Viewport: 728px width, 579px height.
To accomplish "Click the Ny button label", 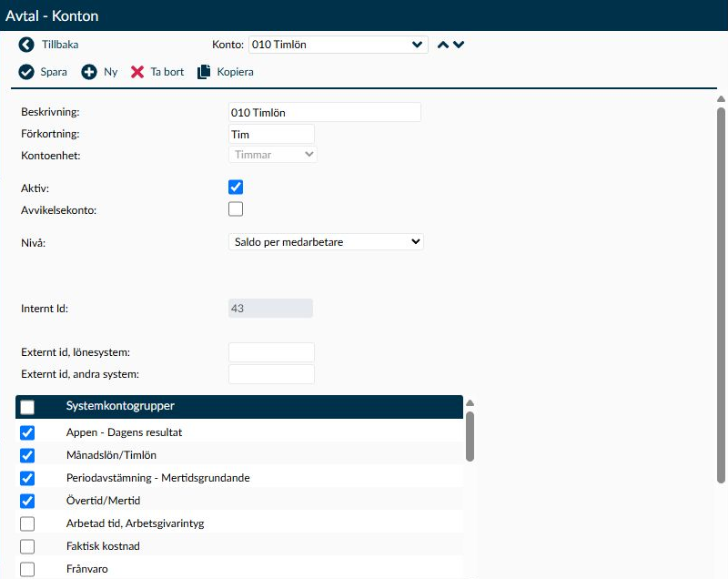I will point(110,72).
